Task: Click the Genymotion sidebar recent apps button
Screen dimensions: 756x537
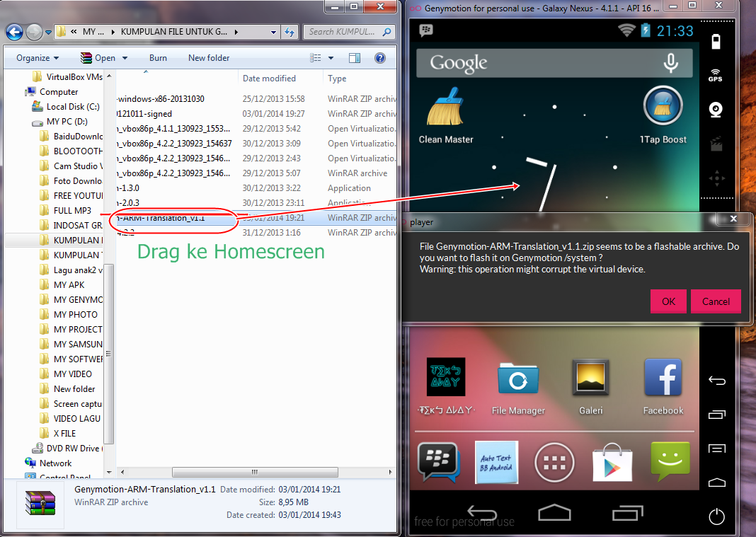Action: (717, 415)
